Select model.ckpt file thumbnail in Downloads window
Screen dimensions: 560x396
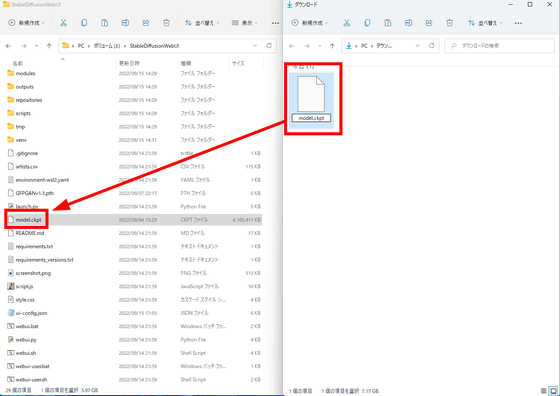tap(311, 100)
